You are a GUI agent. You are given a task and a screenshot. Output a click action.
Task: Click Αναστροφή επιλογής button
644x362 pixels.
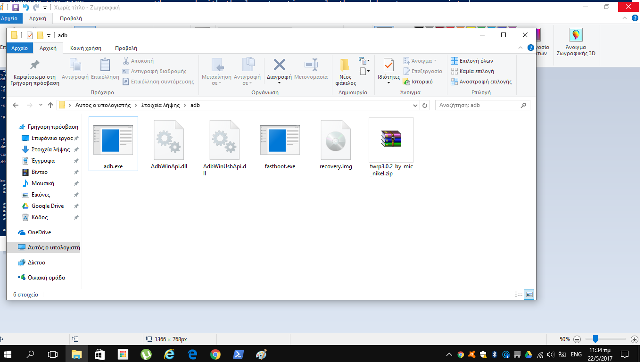(x=481, y=82)
